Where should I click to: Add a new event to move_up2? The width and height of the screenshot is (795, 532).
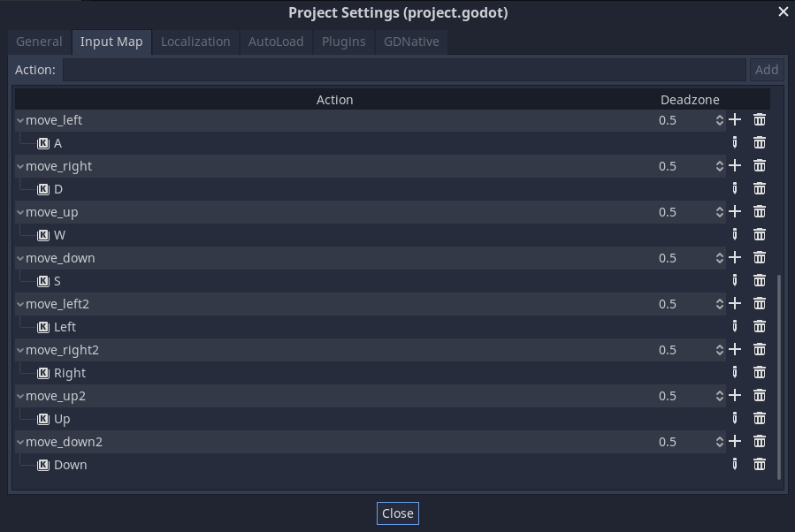tap(734, 395)
